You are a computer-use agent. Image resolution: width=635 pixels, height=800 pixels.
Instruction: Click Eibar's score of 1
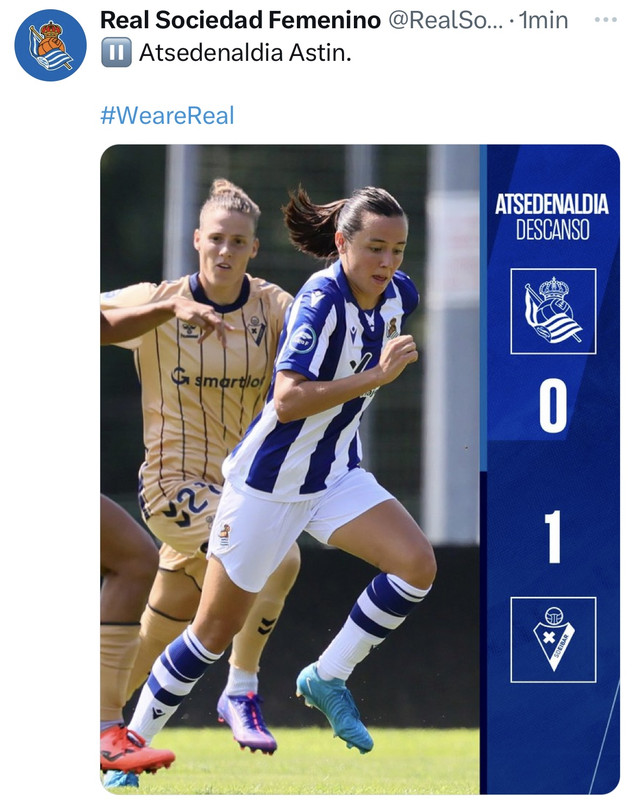coord(553,537)
